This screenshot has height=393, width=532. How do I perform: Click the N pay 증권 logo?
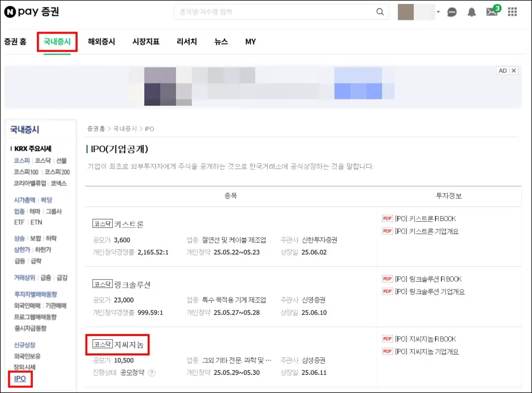(32, 12)
